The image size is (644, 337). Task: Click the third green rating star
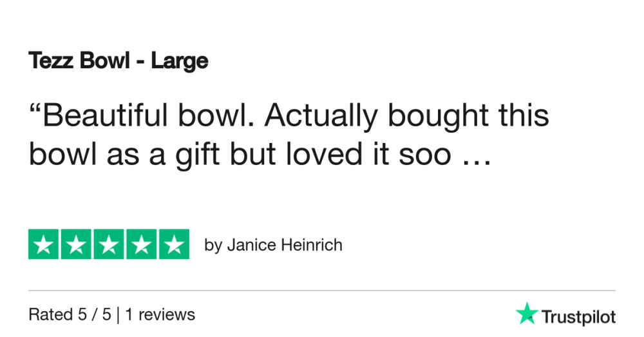point(109,244)
